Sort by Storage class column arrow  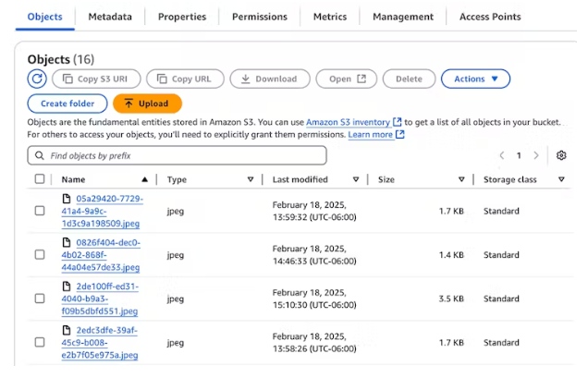click(561, 179)
